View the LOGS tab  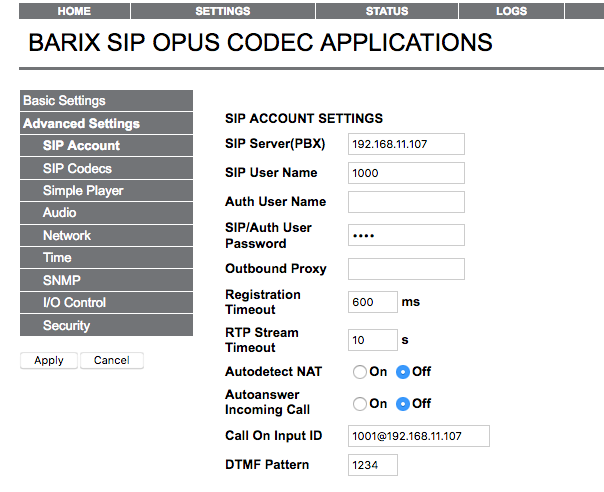click(x=511, y=11)
